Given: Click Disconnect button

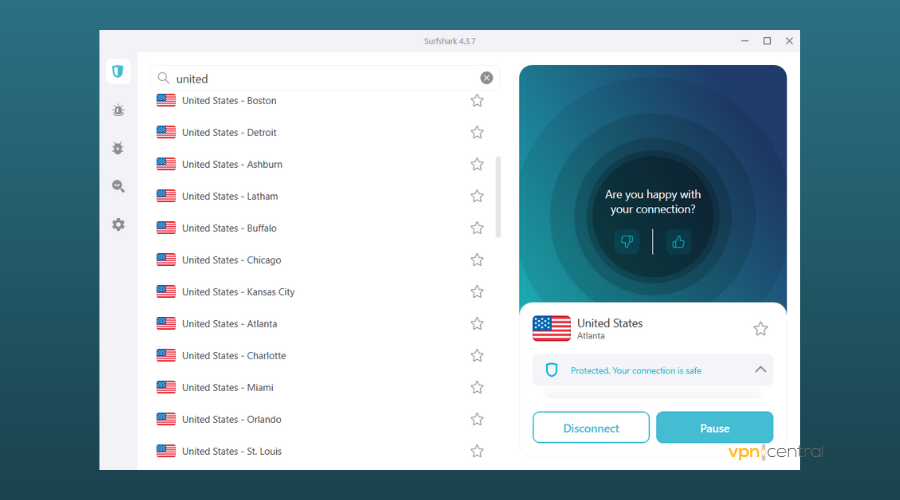Looking at the screenshot, I should 591,428.
